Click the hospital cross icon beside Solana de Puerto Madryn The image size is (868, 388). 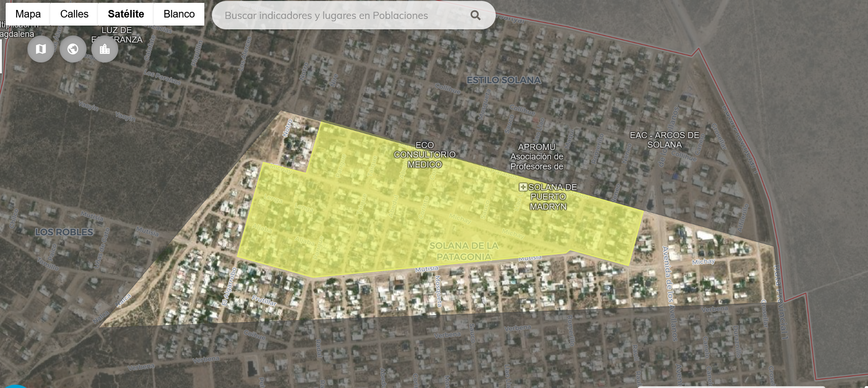[x=523, y=187]
